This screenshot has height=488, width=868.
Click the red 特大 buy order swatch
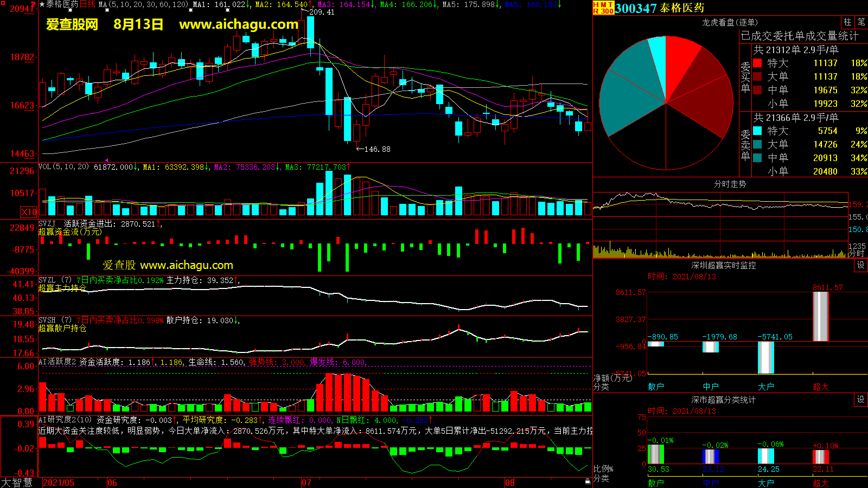click(x=757, y=63)
